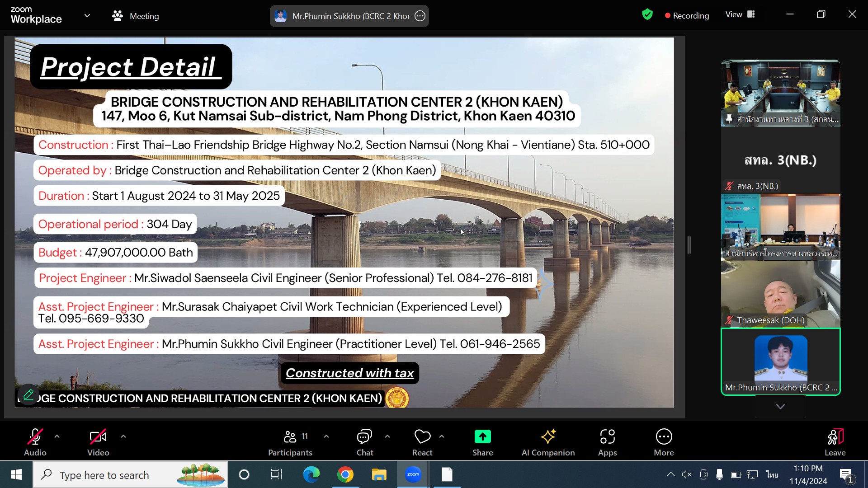868x488 pixels.
Task: Click the green encryption shield icon
Action: (x=647, y=15)
